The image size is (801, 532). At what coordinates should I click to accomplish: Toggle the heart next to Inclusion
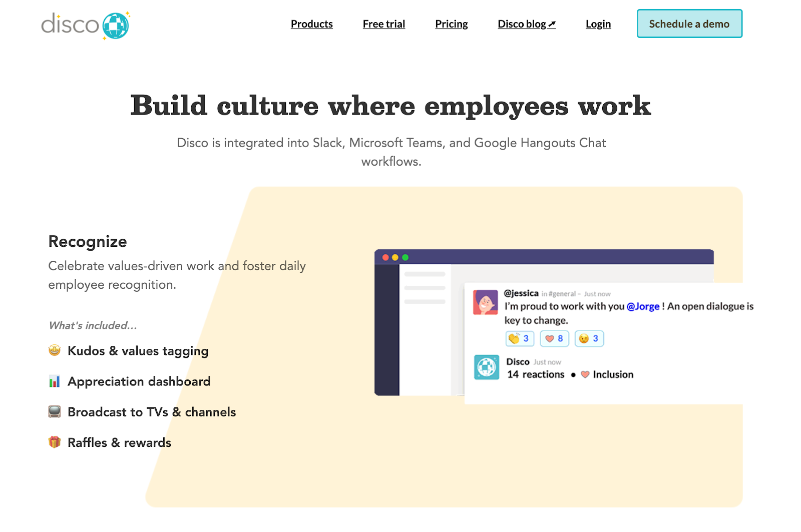pos(584,374)
